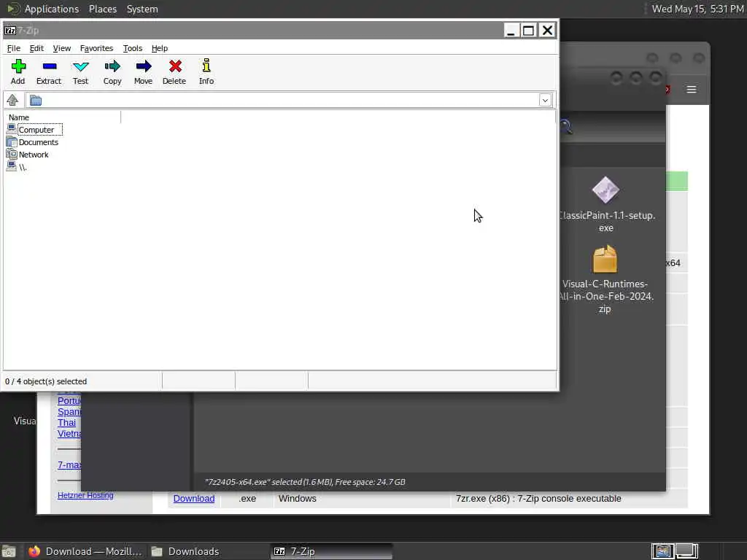Open the View menu

[x=61, y=48]
